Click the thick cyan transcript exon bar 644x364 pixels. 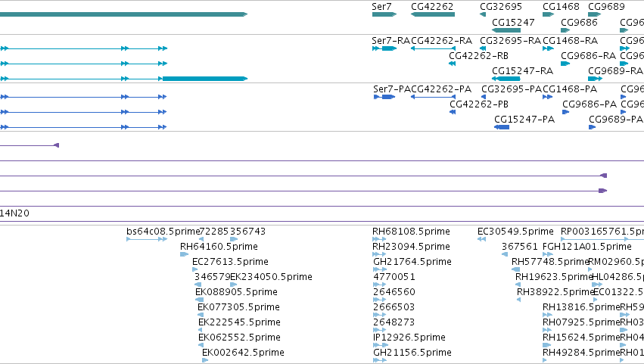205,79
